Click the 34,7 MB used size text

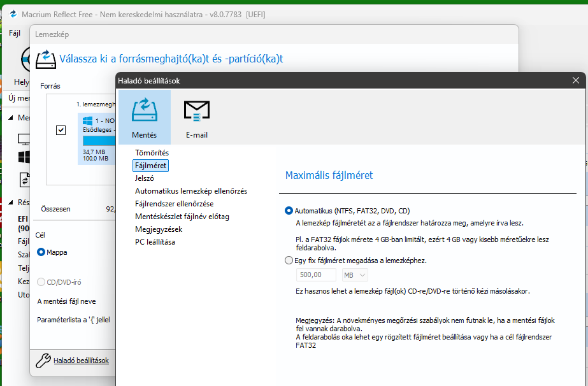[94, 152]
